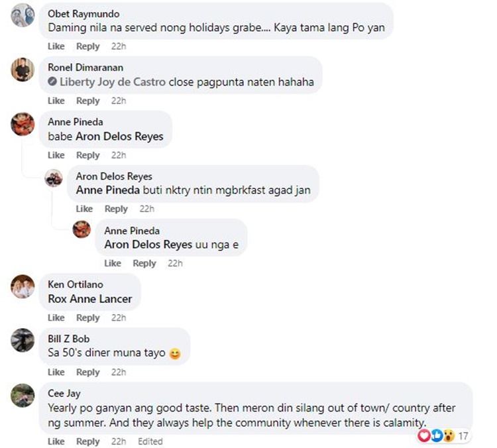Open Aron Delos Reyes' reply avatar
The height and width of the screenshot is (448, 497).
tap(54, 178)
